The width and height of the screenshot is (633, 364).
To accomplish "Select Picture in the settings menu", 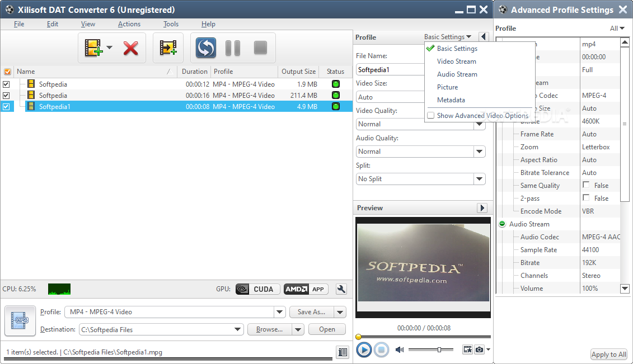I will point(447,87).
